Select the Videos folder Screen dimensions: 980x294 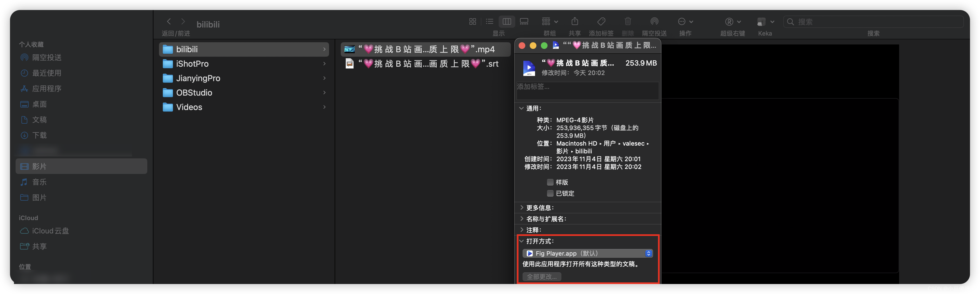pos(244,107)
